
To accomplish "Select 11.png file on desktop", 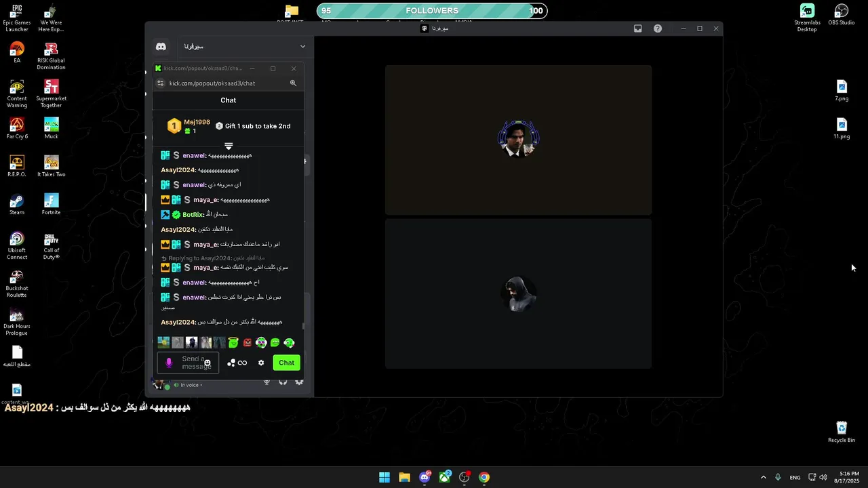I will 842,129.
